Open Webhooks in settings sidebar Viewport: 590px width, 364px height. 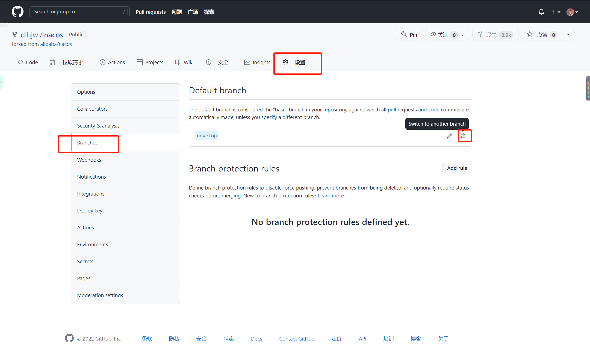pos(125,160)
